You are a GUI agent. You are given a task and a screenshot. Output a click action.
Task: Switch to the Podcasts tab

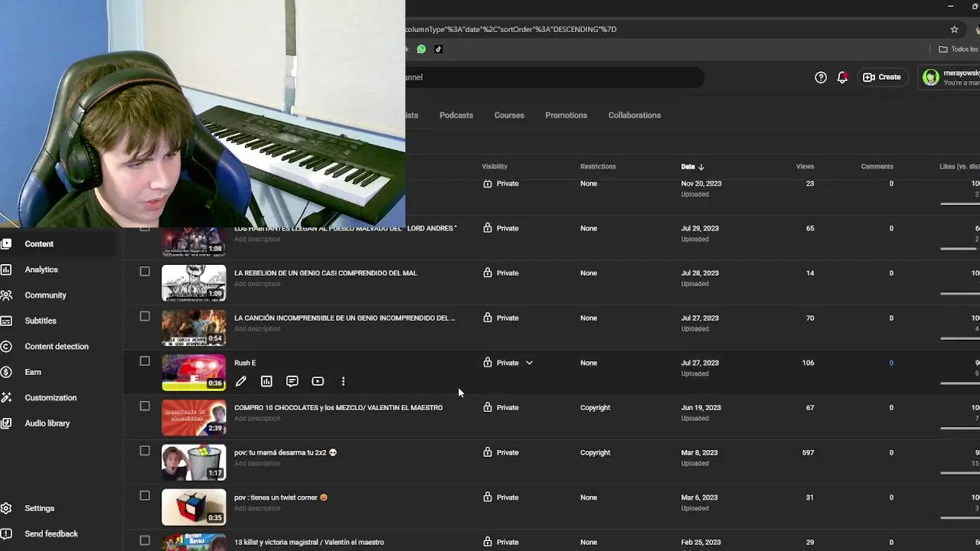click(456, 116)
